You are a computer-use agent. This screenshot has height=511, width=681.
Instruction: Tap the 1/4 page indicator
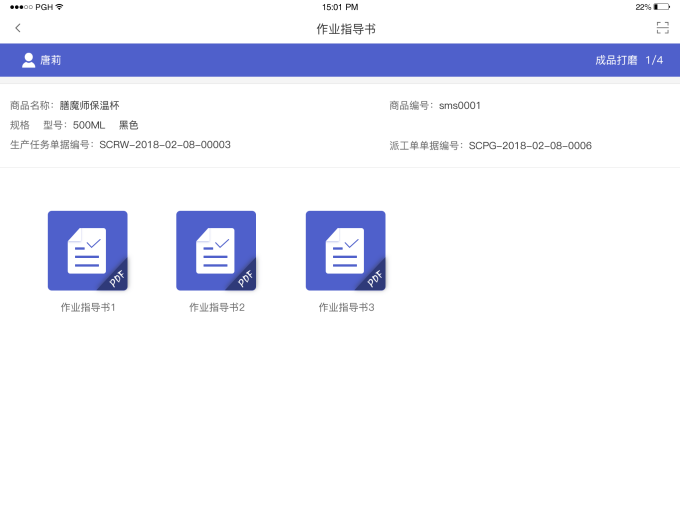click(654, 60)
